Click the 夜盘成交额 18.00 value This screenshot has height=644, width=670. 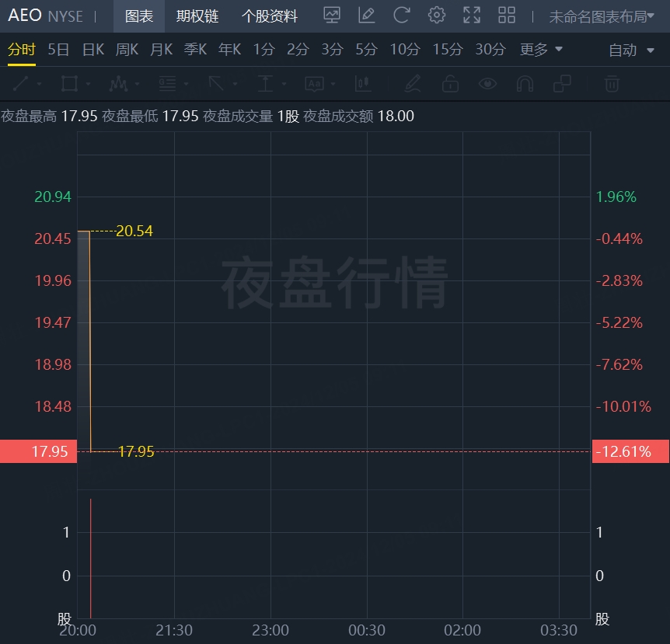click(396, 117)
